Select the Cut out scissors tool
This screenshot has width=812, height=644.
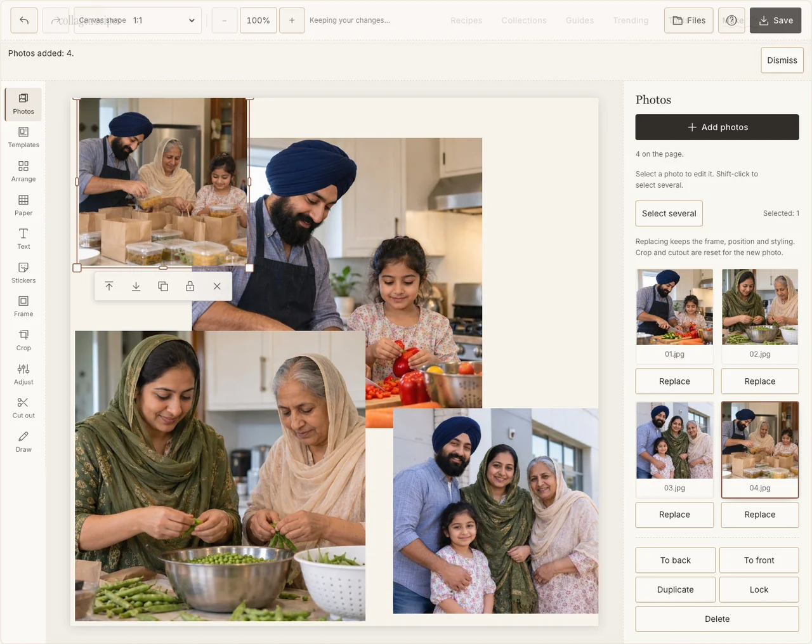[23, 409]
